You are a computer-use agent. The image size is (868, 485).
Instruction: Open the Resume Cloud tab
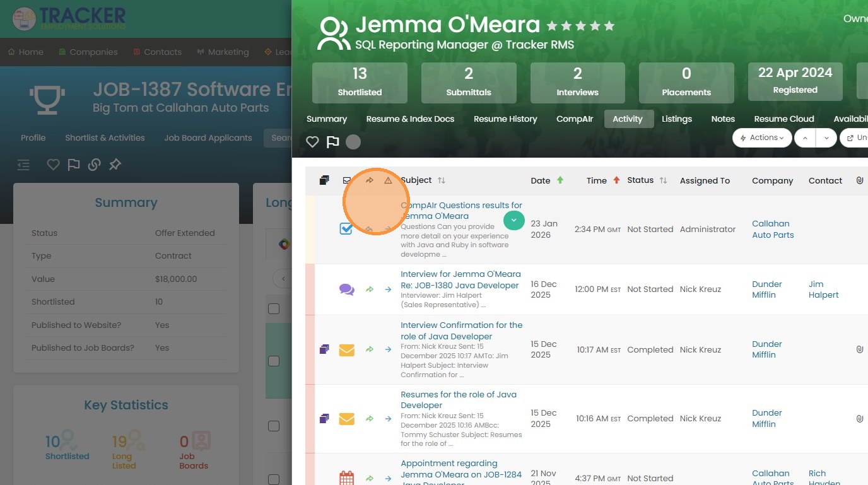[x=784, y=119]
